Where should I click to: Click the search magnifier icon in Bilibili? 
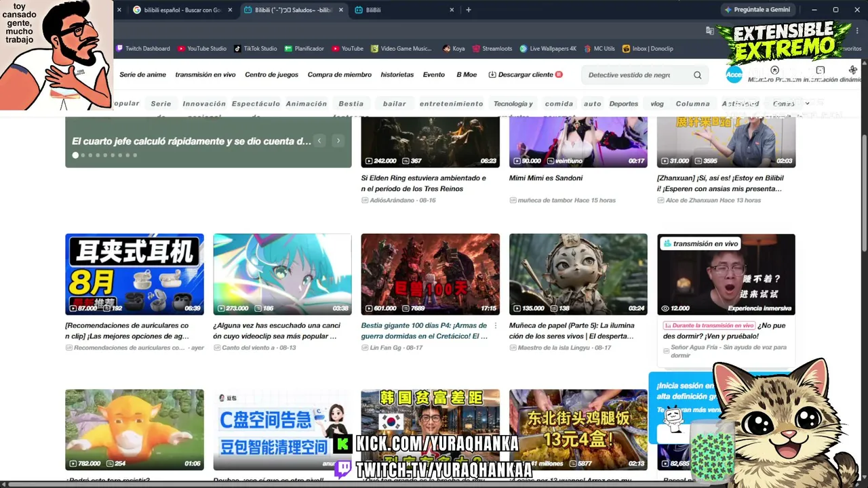pyautogui.click(x=697, y=75)
